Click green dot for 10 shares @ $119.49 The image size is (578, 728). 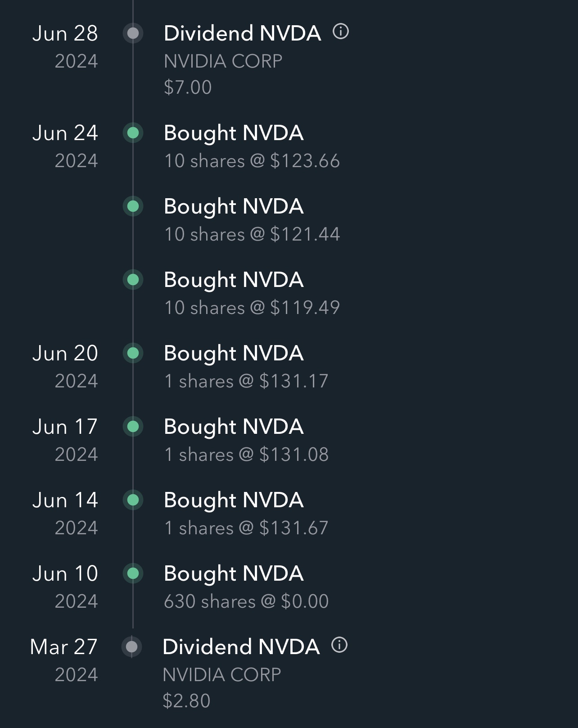[x=133, y=280]
